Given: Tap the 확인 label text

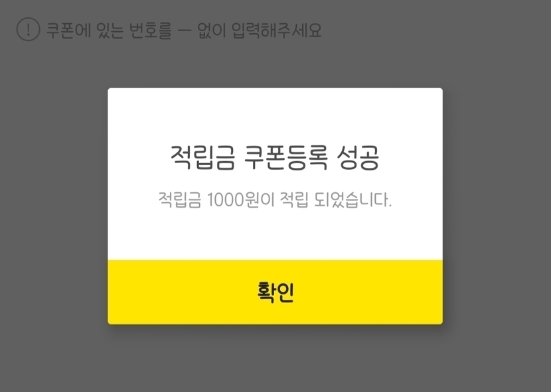Looking at the screenshot, I should [275, 293].
